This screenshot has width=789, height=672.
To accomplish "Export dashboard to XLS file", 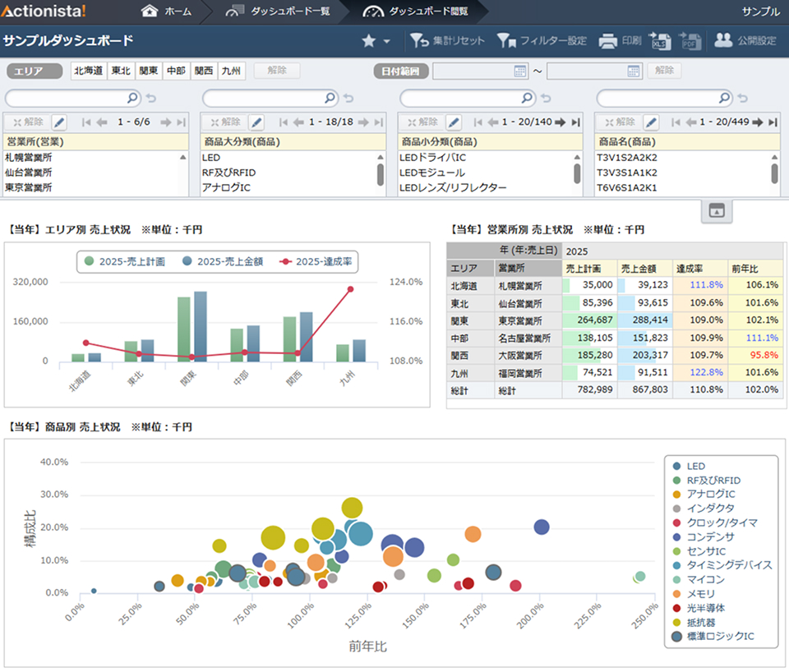I will (660, 40).
